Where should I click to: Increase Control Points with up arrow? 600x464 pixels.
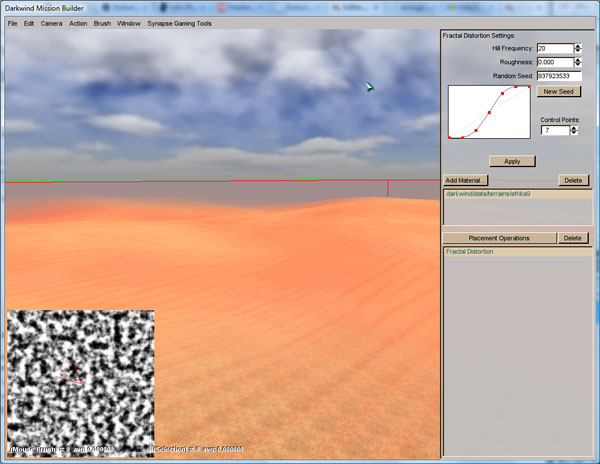[x=573, y=127]
